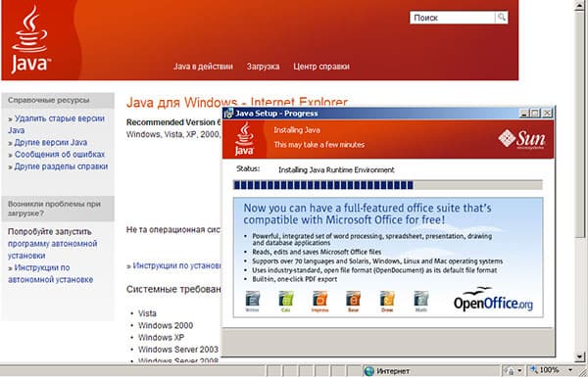This screenshot has height=377, width=588.
Task: Click программу автономной установки link
Action: 53,250
